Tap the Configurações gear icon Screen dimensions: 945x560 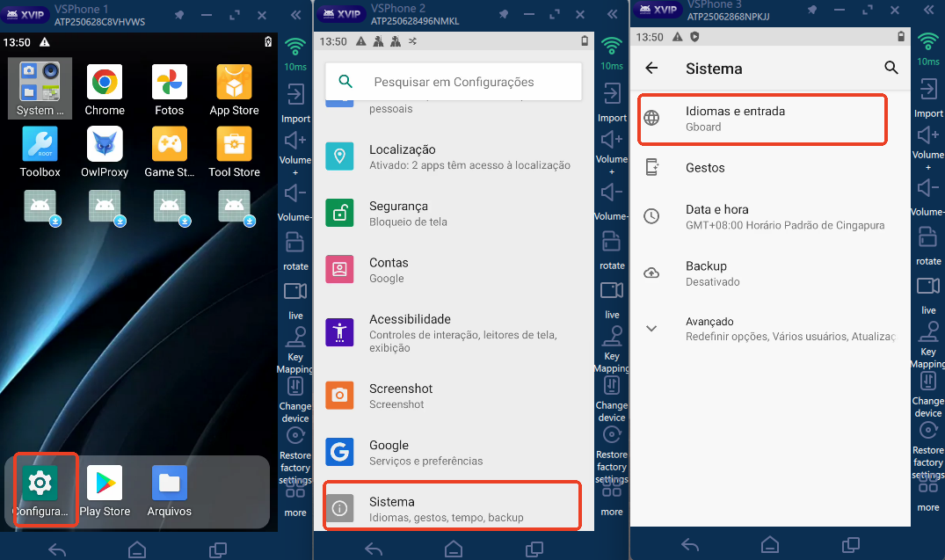(x=40, y=484)
